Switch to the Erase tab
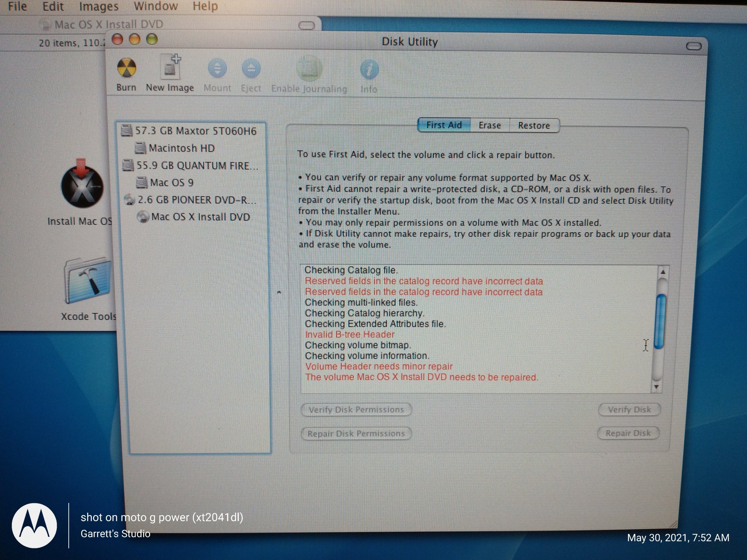 point(490,125)
